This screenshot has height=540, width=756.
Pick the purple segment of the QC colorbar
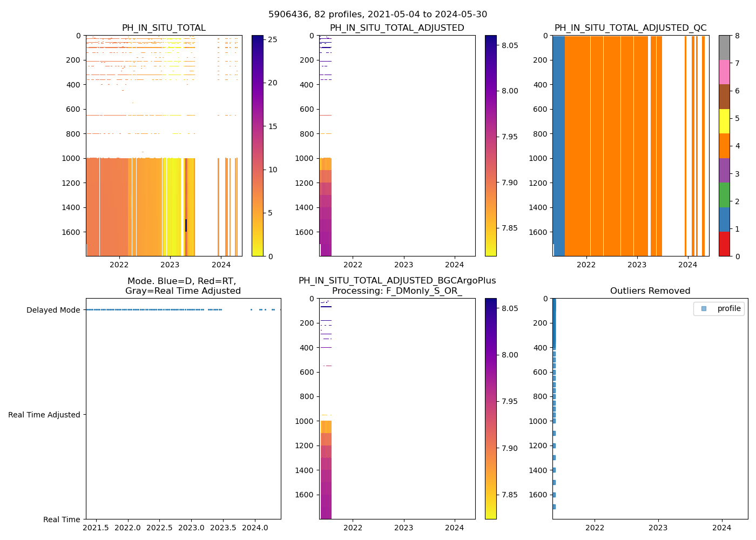point(724,170)
